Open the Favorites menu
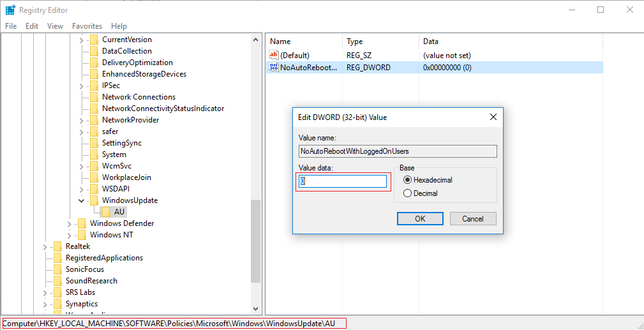Screen dimensions: 644x330 (87, 26)
